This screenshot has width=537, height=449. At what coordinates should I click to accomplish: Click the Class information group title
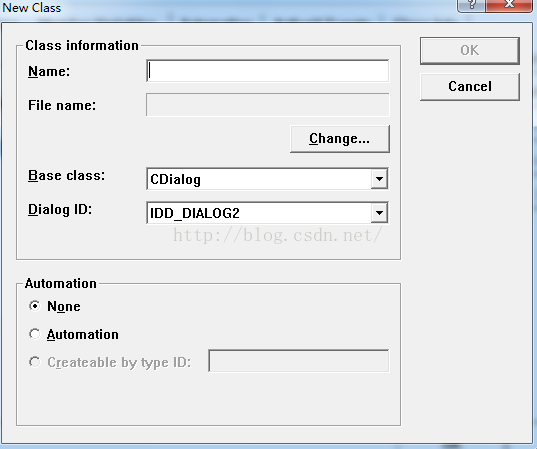(x=82, y=45)
